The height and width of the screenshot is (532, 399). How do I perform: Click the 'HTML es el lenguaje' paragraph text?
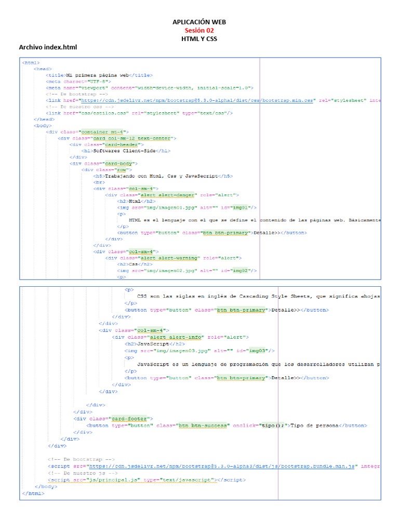[x=255, y=220]
